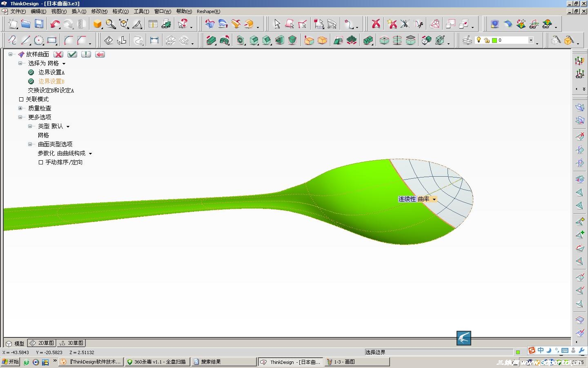Toggle the 边界设置B green check mark

(31, 81)
